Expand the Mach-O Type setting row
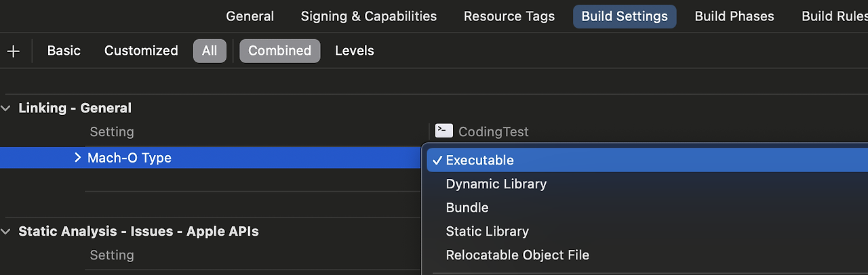This screenshot has height=275, width=868. (77, 158)
